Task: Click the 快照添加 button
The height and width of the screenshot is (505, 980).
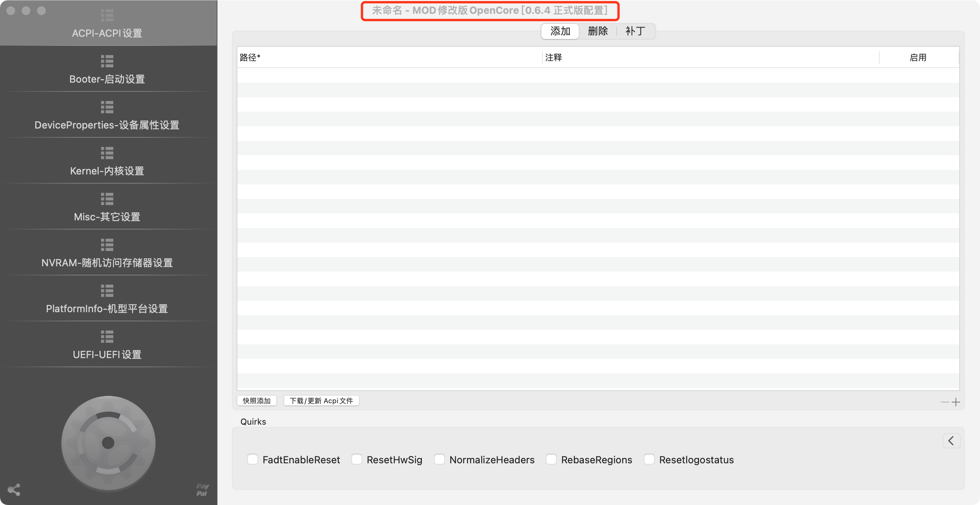Action: 256,401
